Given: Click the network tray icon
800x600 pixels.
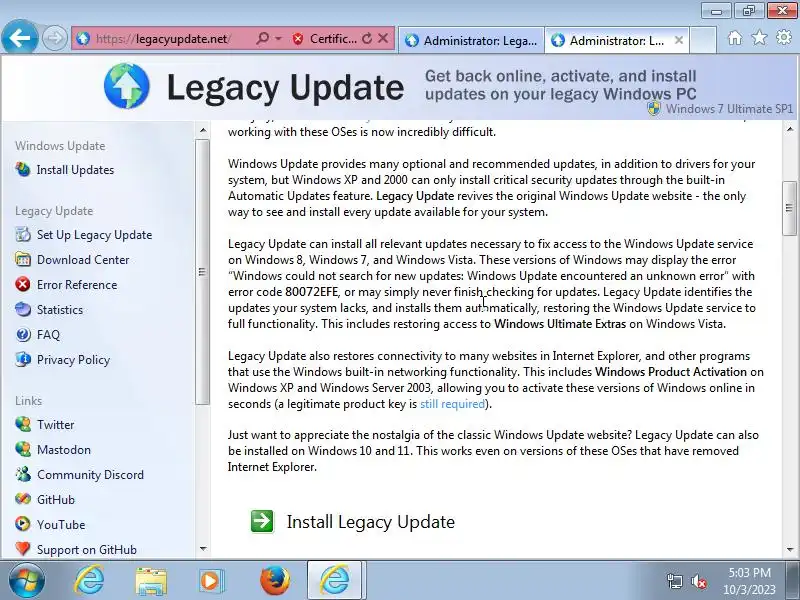Looking at the screenshot, I should click(674, 581).
